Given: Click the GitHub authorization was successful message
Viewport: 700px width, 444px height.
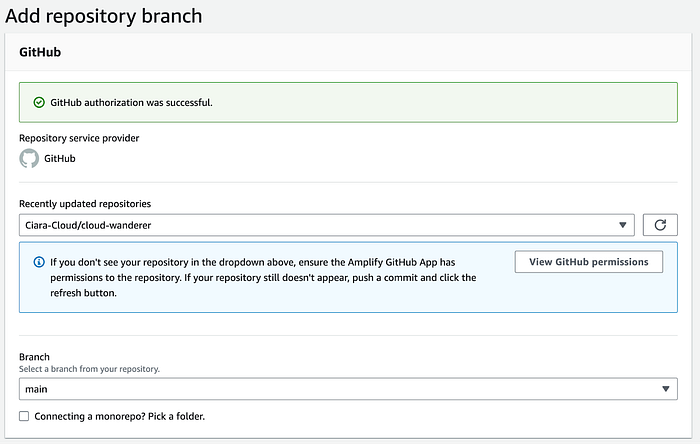Looking at the screenshot, I should (x=131, y=103).
